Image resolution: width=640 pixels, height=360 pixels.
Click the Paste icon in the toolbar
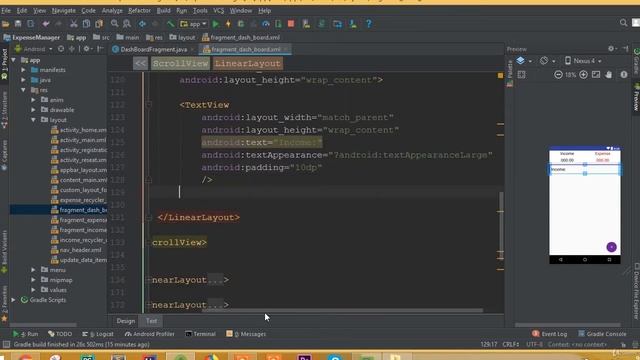(x=99, y=24)
